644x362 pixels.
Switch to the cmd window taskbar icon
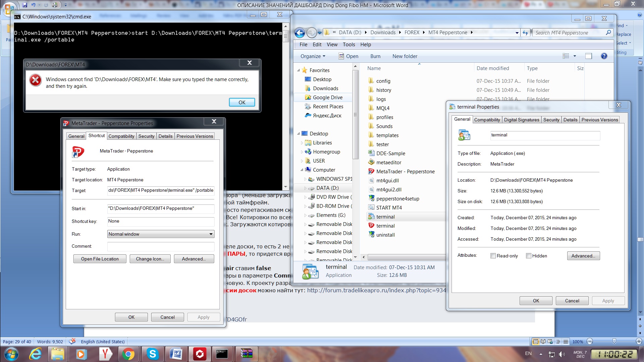[x=222, y=354]
